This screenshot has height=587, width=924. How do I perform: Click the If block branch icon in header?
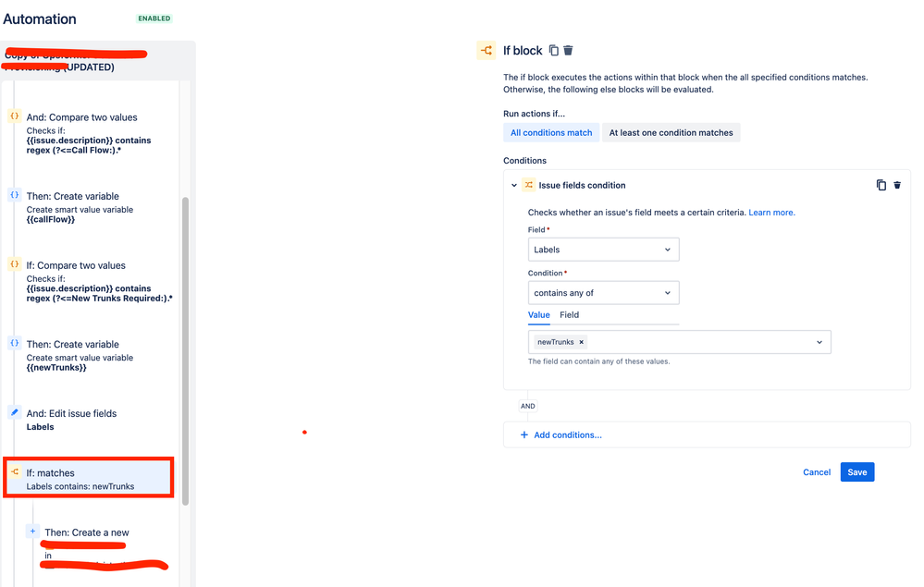[487, 51]
